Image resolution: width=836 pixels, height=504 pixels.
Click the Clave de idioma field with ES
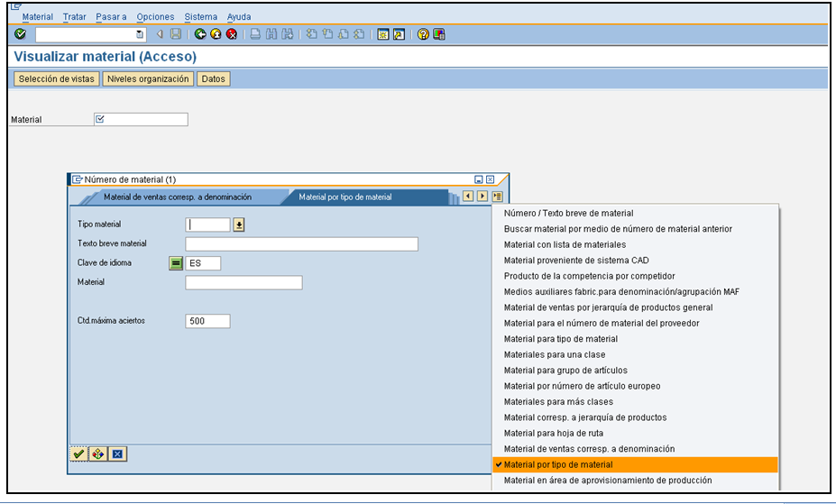203,263
